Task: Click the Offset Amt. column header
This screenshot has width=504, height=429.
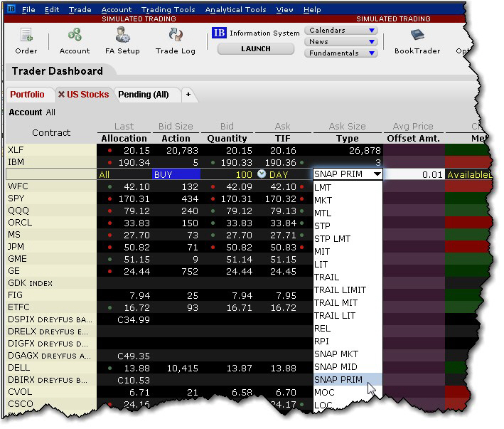Action: [413, 138]
